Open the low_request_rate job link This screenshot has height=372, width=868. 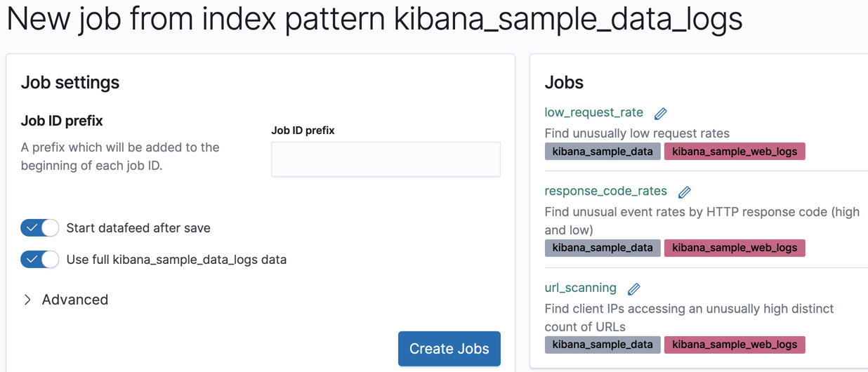(593, 112)
